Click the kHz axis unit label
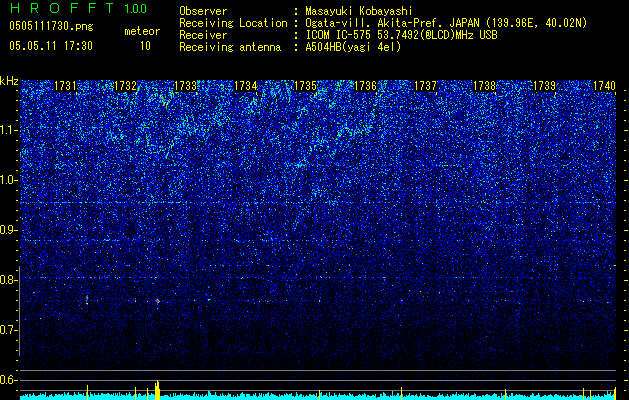The width and height of the screenshot is (629, 400). coord(9,81)
